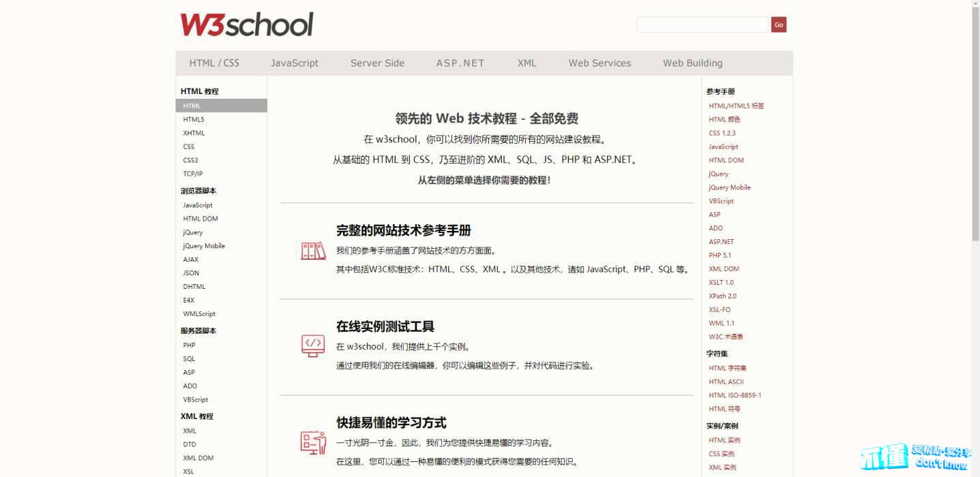This screenshot has width=980, height=477.
Task: Open VBScript under 服务器脚本
Action: pos(196,400)
